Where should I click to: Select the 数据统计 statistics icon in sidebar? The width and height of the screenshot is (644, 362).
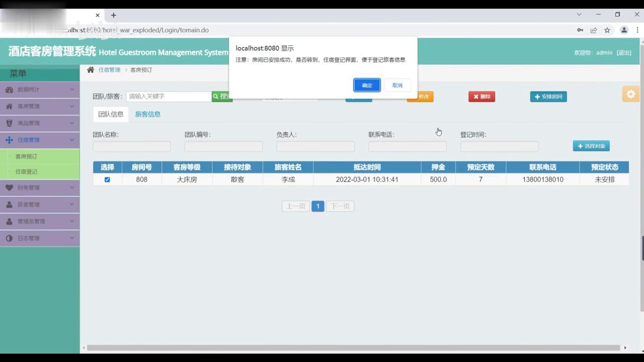pos(9,89)
